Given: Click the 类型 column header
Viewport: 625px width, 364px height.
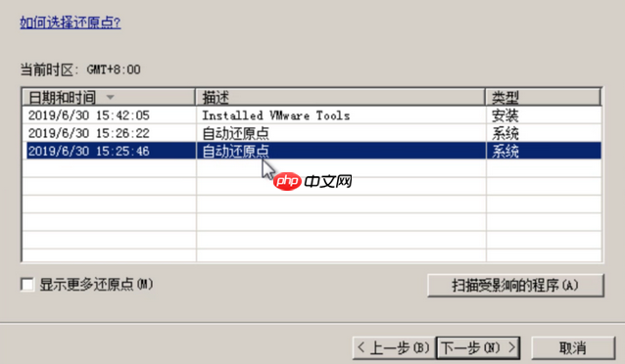Looking at the screenshot, I should [543, 97].
